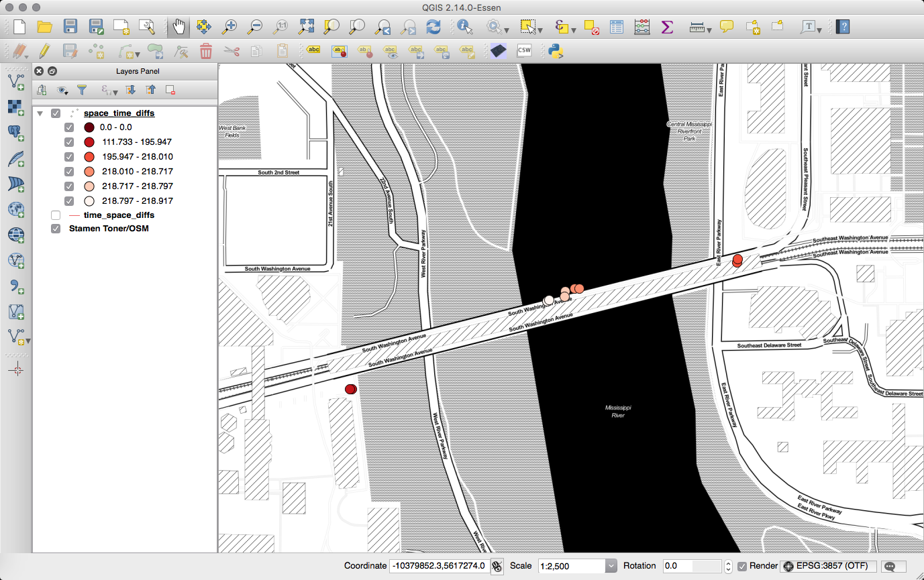Open the measure tool dropdown arrow

point(711,29)
